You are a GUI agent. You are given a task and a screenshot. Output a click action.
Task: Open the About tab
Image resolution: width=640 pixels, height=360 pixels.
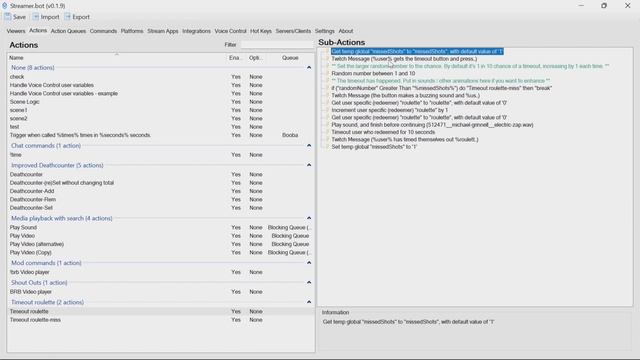346,31
